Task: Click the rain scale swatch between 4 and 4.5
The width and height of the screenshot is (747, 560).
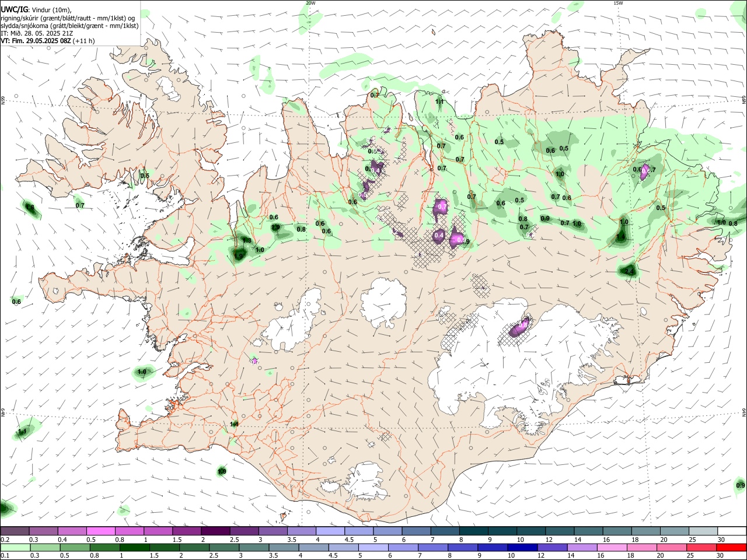Action: 314,547
